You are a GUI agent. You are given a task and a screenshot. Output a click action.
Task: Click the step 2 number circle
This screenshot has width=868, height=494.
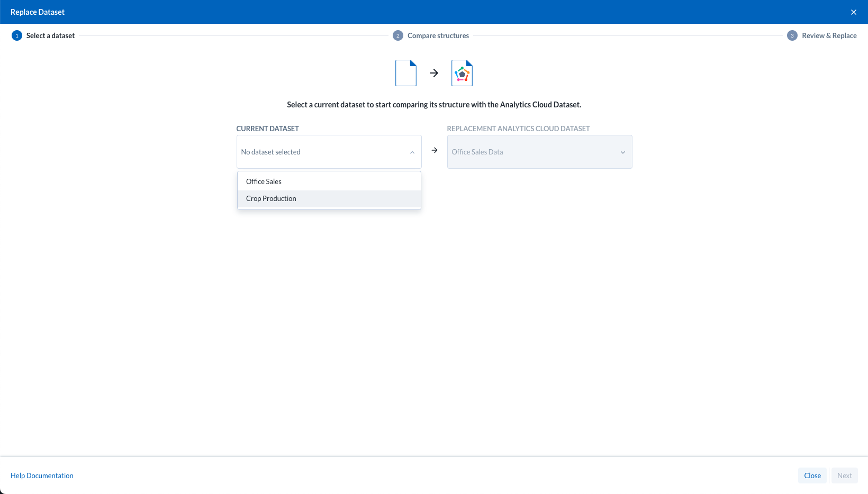tap(398, 35)
